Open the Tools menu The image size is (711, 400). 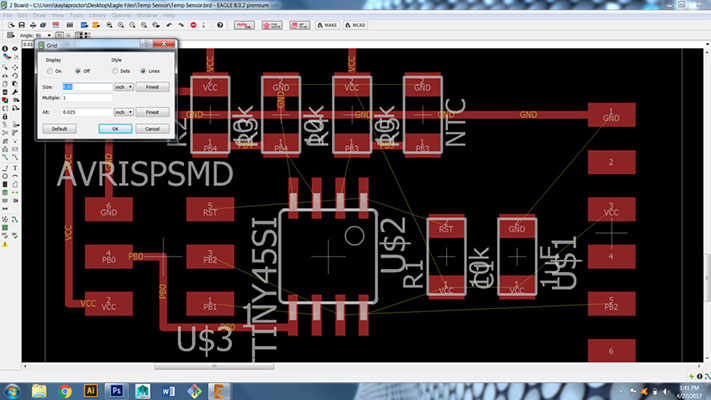(x=76, y=15)
